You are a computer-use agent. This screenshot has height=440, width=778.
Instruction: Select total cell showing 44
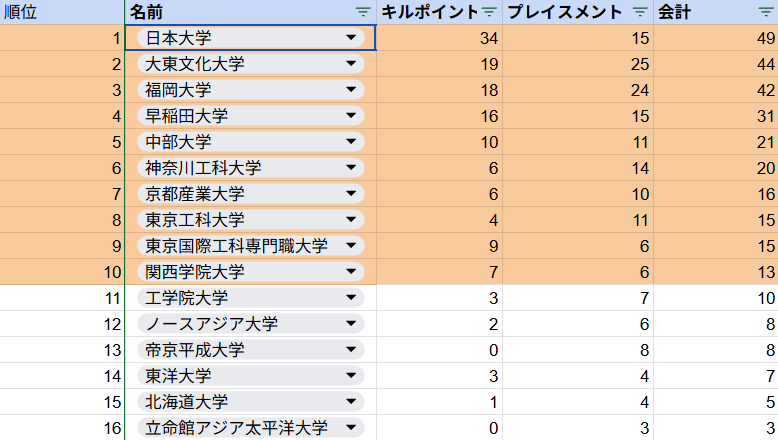click(x=716, y=63)
